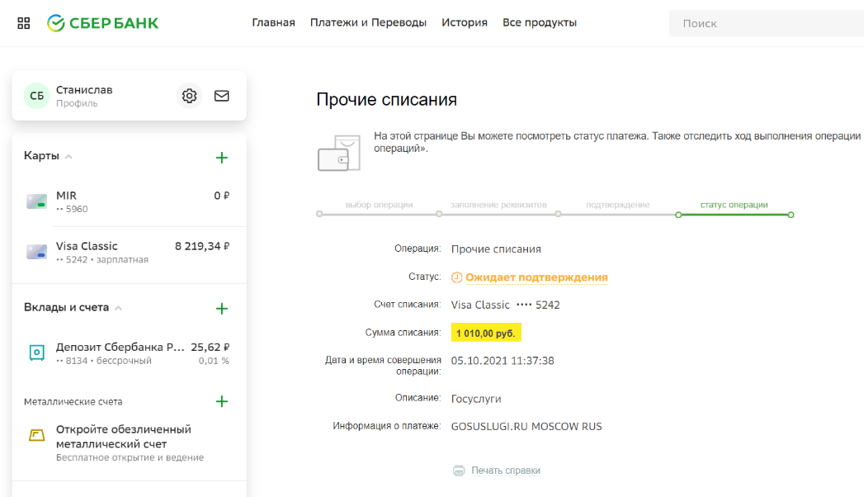Viewport: 868px width, 497px height.
Task: Add a metal account plus icon
Action: pos(221,402)
